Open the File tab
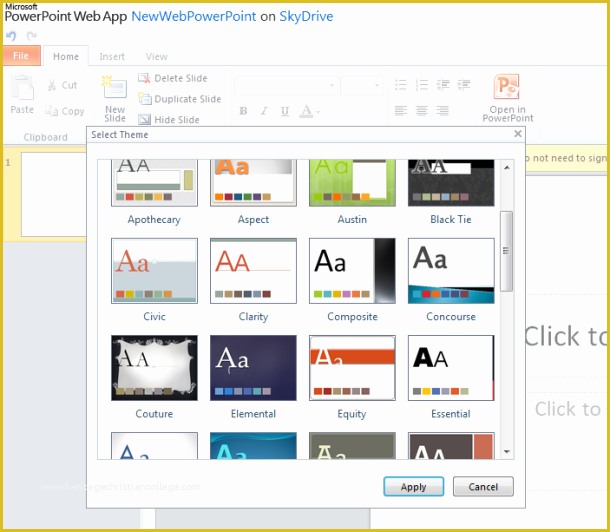Screen dimensions: 610x532 21,56
